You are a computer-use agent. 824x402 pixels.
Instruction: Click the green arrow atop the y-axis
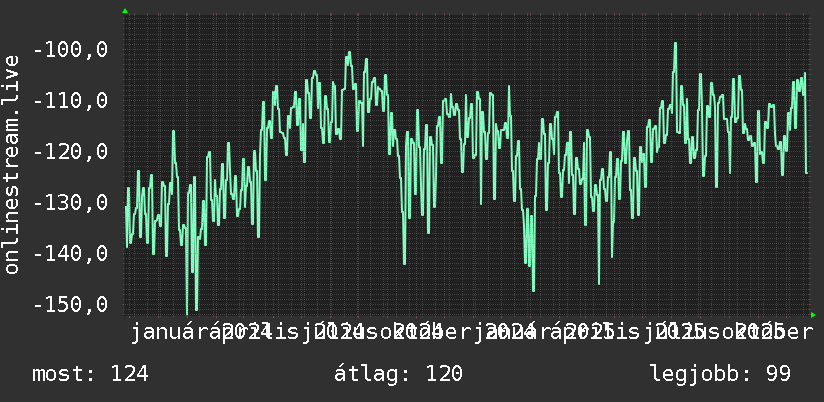pyautogui.click(x=125, y=11)
